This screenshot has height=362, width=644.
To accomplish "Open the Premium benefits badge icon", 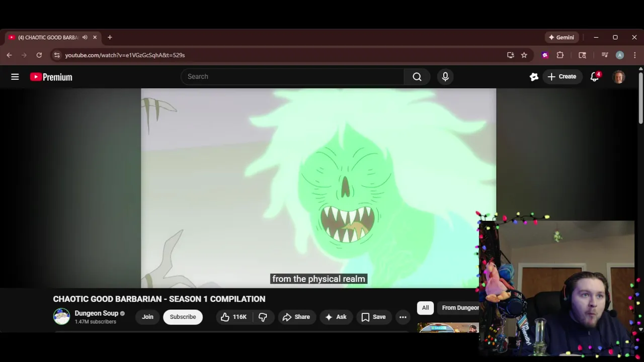I will [534, 76].
